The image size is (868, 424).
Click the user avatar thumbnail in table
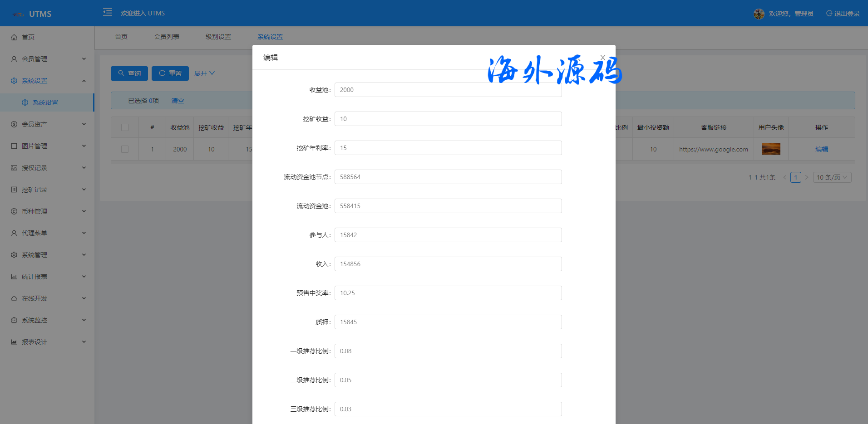click(x=771, y=149)
